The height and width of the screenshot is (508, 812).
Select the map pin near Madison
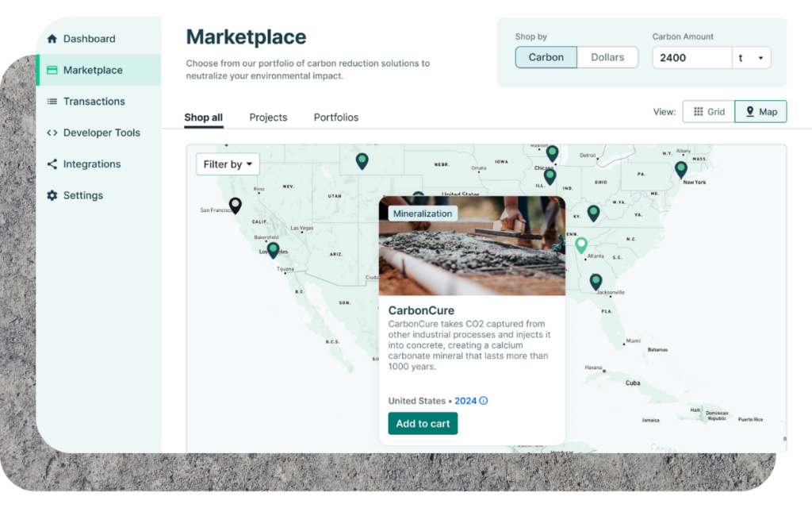pyautogui.click(x=552, y=153)
